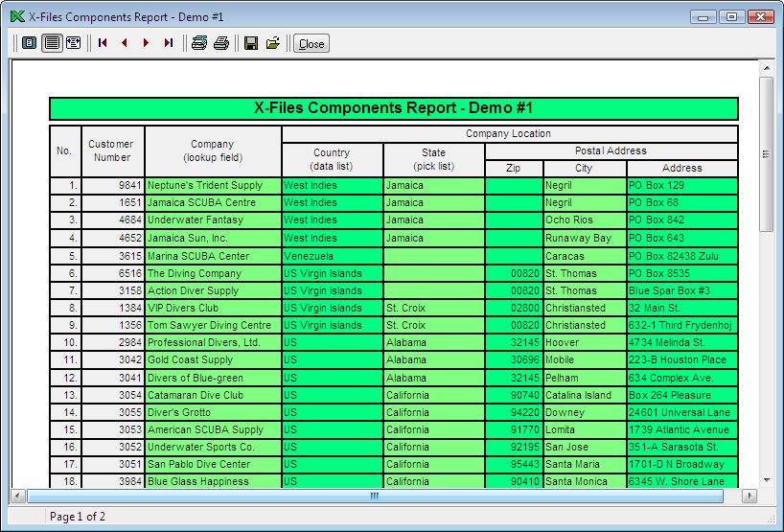Print the report with printer icon
The height and width of the screenshot is (532, 784).
[221, 43]
